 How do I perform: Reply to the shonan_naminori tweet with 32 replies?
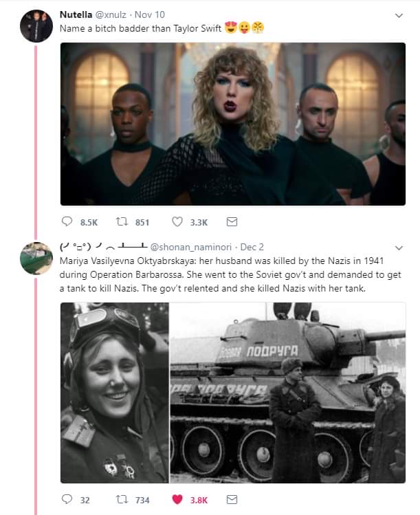[67, 499]
